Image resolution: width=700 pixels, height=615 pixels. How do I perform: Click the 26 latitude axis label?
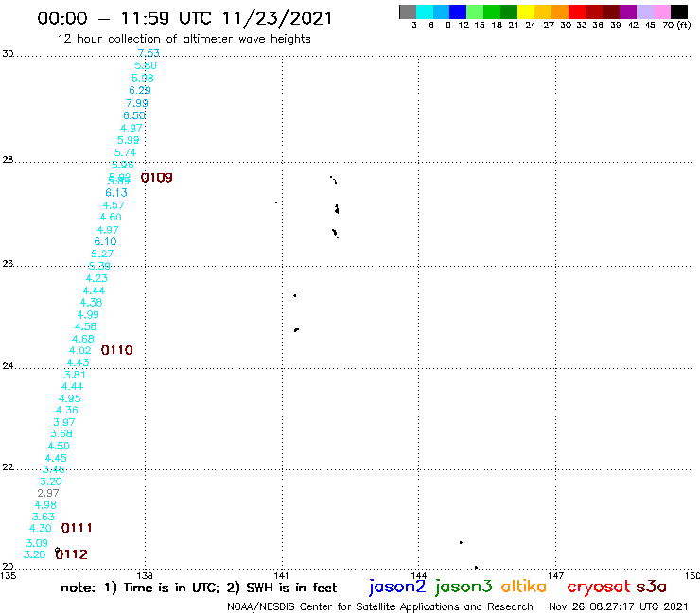(8, 264)
